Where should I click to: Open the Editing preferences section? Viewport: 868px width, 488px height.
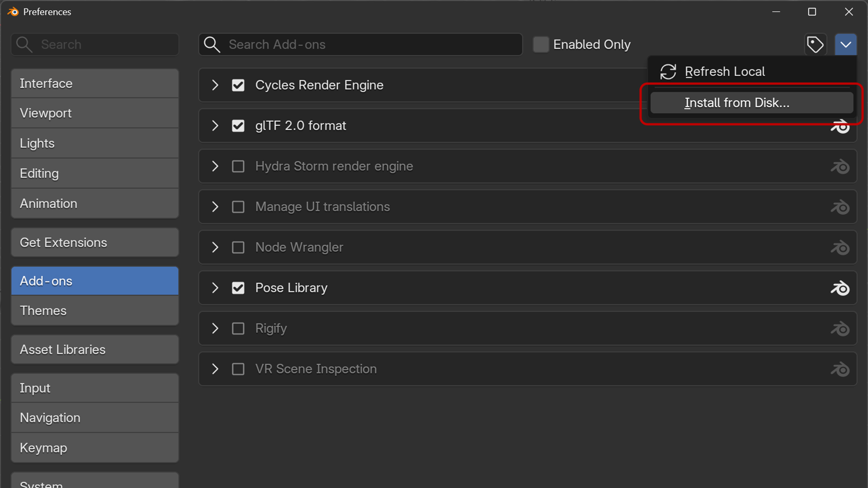(95, 174)
